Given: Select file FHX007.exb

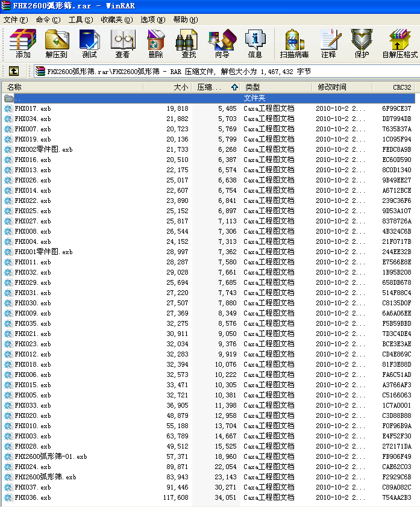Looking at the screenshot, I should (x=33, y=129).
